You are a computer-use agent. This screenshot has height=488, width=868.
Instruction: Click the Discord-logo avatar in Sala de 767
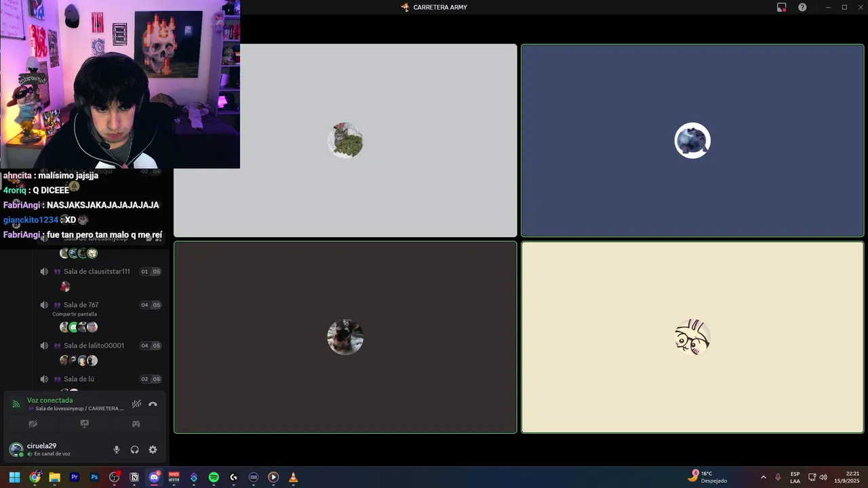[x=73, y=327]
